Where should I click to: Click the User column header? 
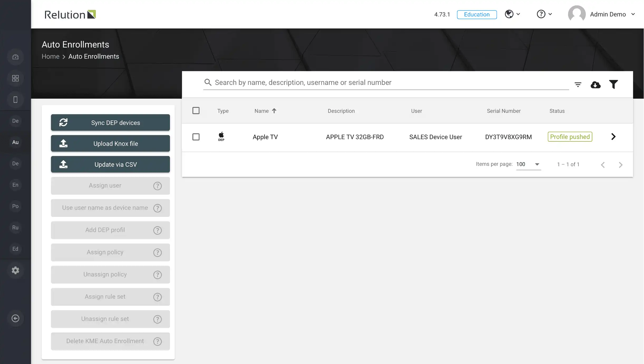pos(417,111)
